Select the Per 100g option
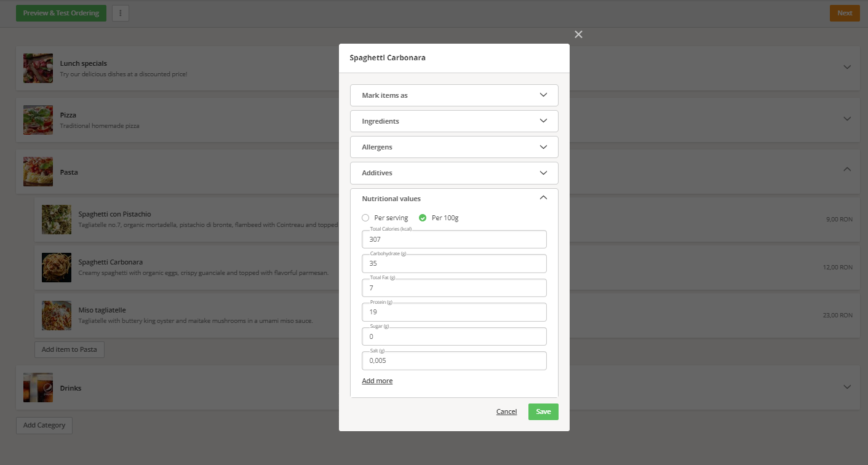Image resolution: width=868 pixels, height=465 pixels. pos(422,218)
